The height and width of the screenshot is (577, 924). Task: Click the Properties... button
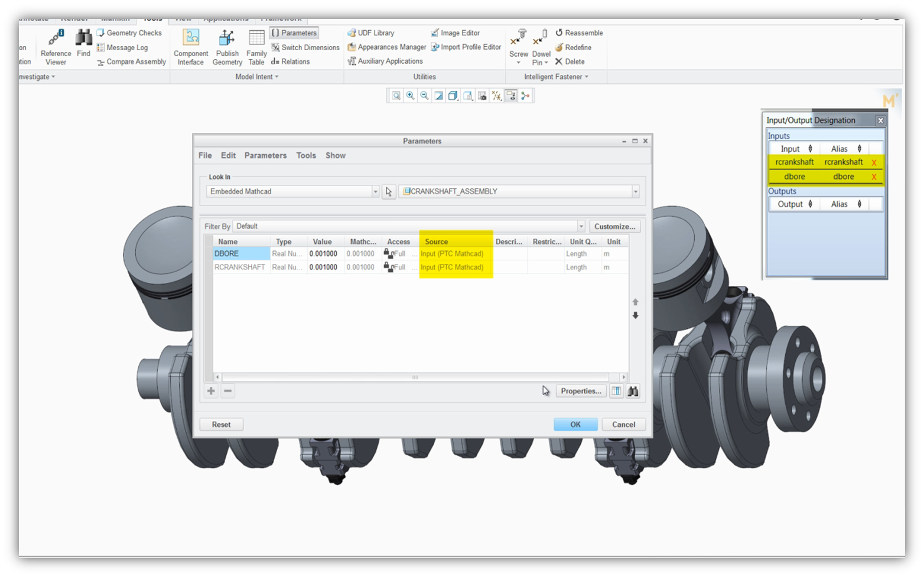581,391
